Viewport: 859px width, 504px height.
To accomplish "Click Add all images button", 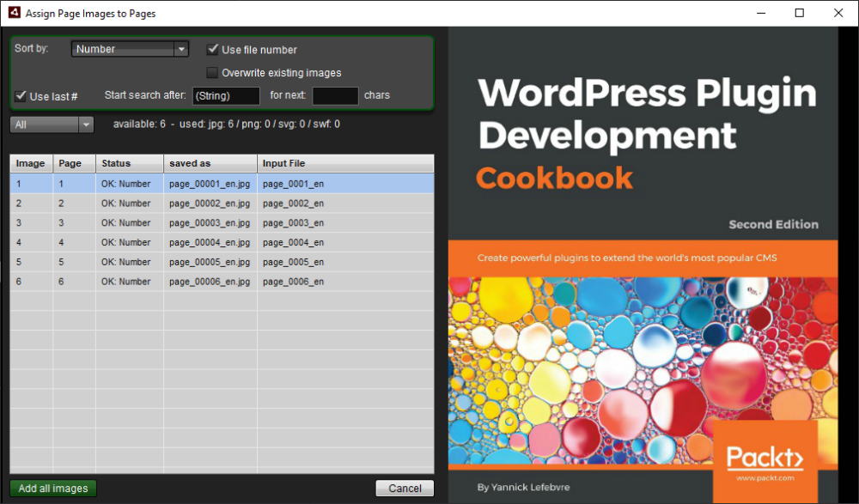I will (53, 488).
